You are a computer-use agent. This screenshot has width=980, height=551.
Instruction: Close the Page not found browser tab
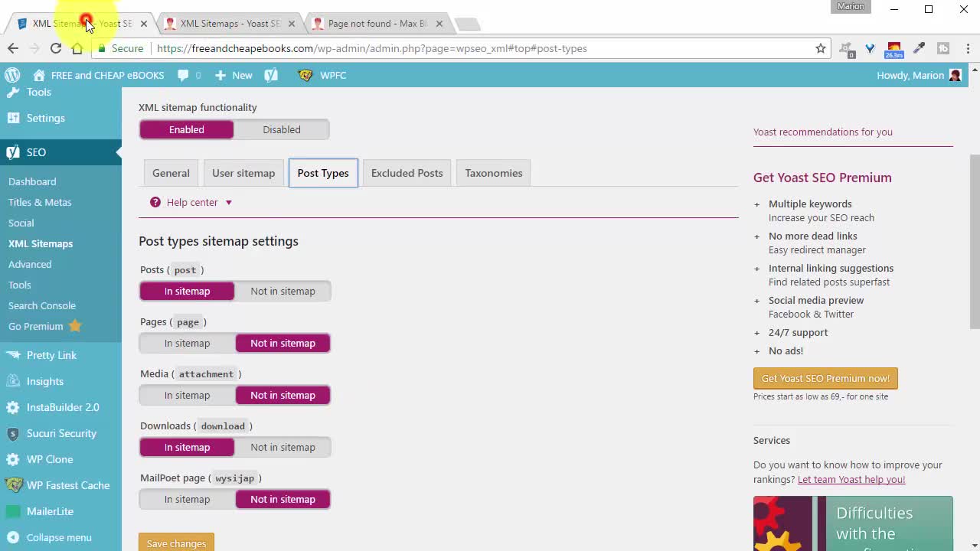pos(439,24)
